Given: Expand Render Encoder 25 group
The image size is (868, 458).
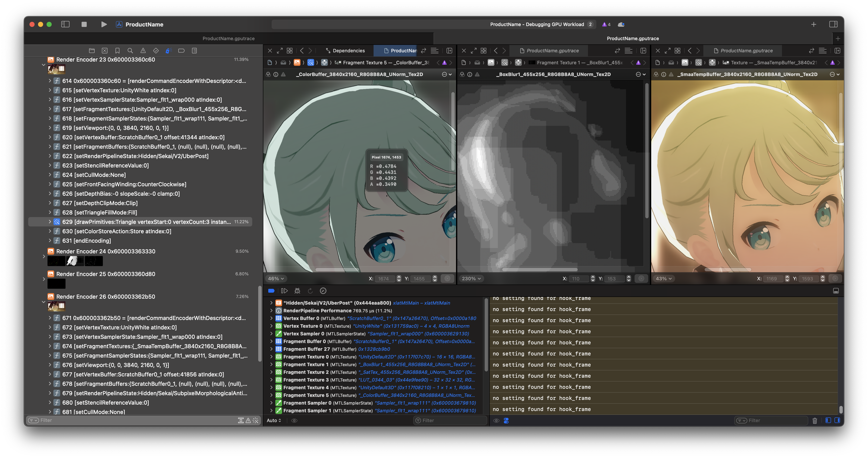Looking at the screenshot, I should pos(44,279).
